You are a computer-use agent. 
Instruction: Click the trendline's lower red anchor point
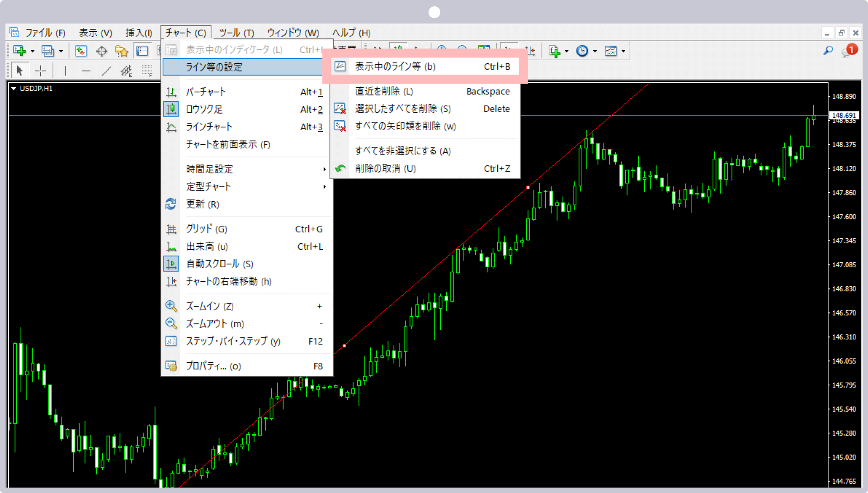344,346
